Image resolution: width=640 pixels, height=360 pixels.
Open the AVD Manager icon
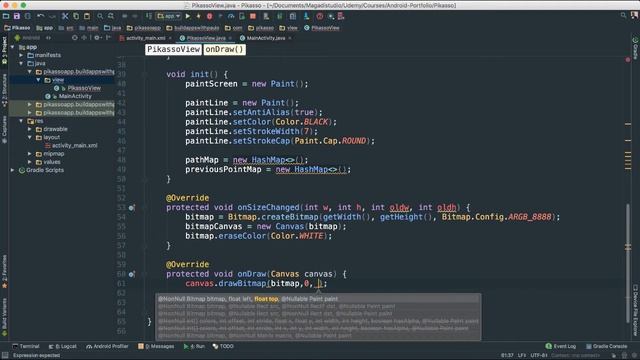(266, 16)
